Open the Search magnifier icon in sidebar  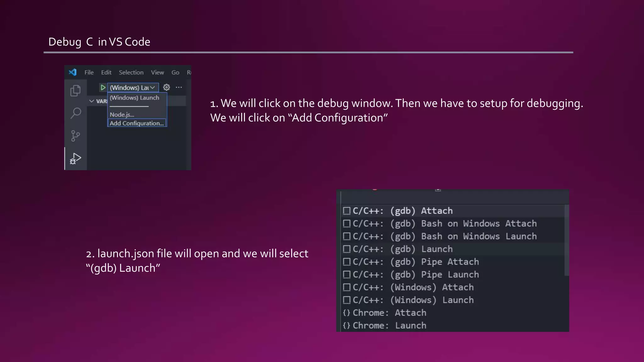point(76,113)
